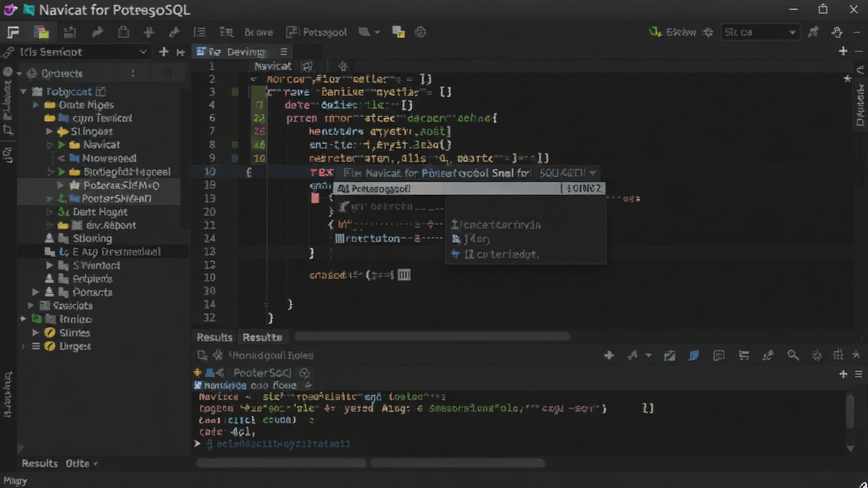Expand the Ponsata tree node
Viewport: 868px width, 488px height.
36,292
